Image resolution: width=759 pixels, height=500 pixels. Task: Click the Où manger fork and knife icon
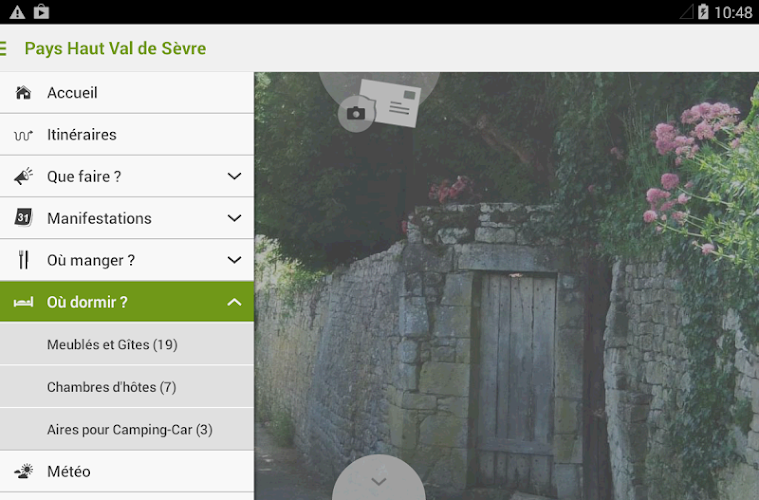click(23, 259)
